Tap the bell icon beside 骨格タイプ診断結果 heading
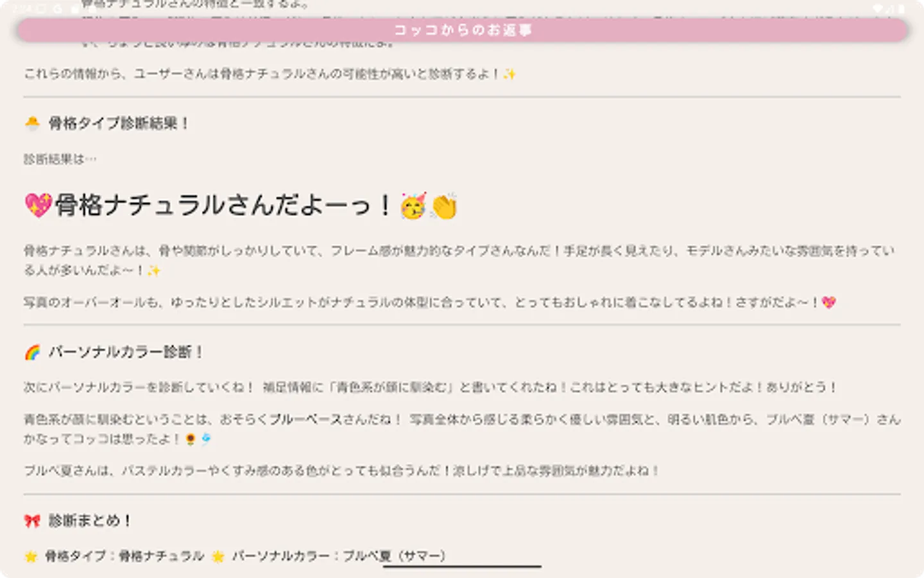 point(31,122)
